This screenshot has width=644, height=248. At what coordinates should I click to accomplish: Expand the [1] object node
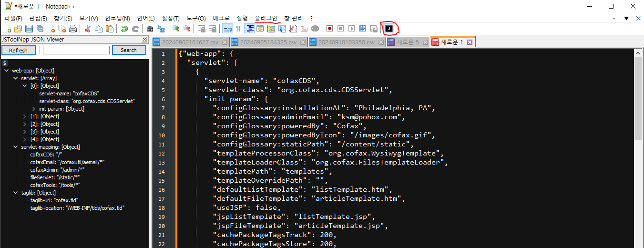click(x=25, y=116)
